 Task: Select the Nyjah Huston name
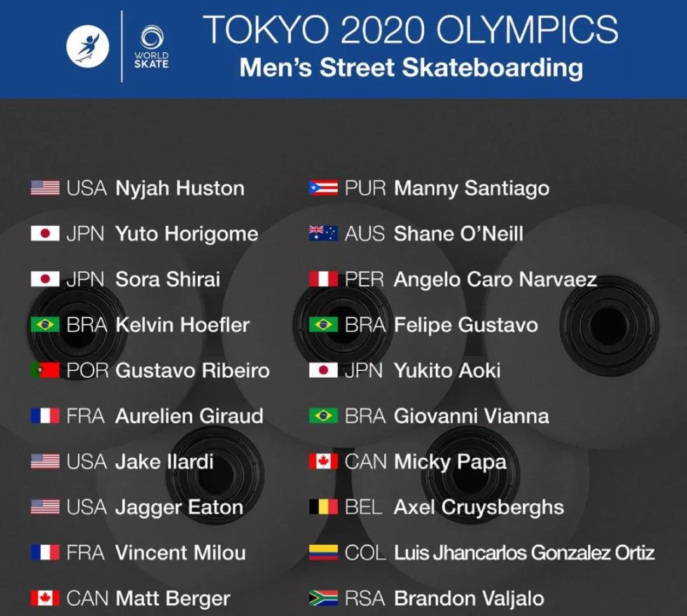coord(179,189)
